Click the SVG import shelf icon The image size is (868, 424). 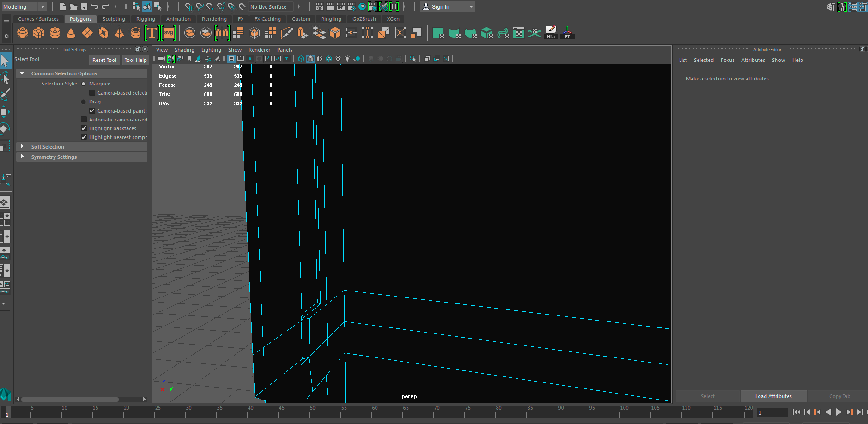point(169,33)
